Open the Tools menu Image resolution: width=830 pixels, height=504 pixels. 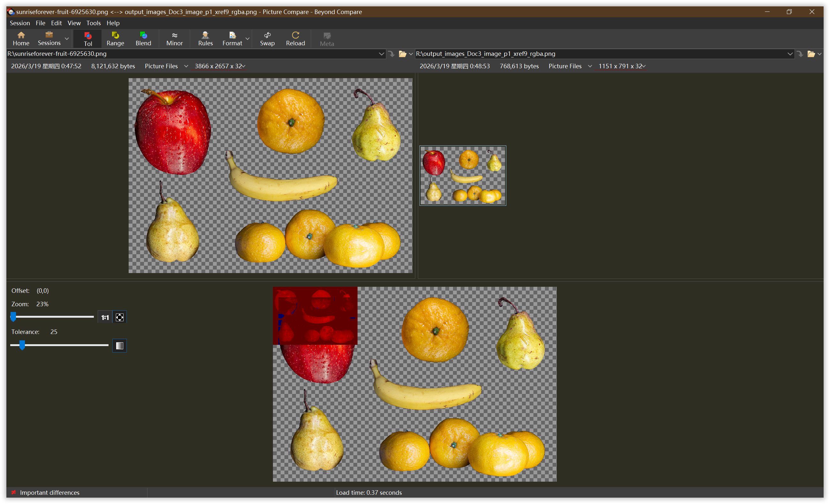click(x=93, y=23)
